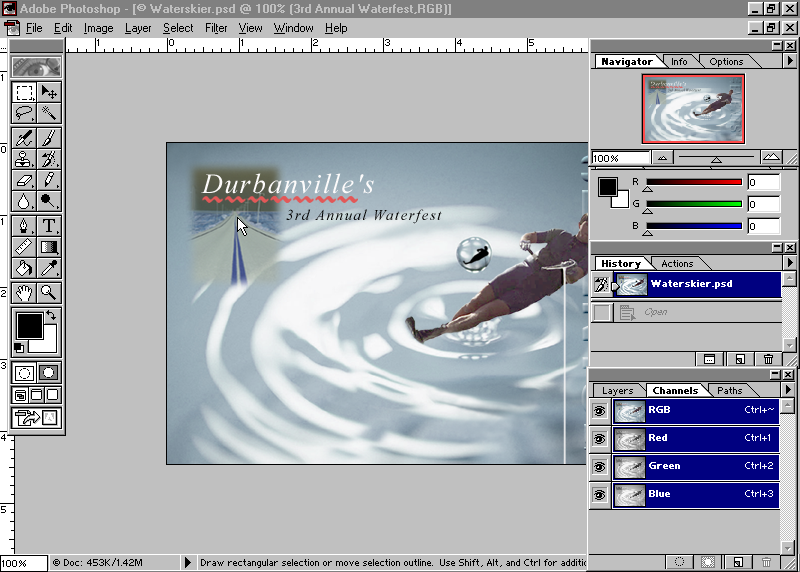Click Zoom In button in Navigator
Image resolution: width=800 pixels, height=572 pixels.
(771, 157)
